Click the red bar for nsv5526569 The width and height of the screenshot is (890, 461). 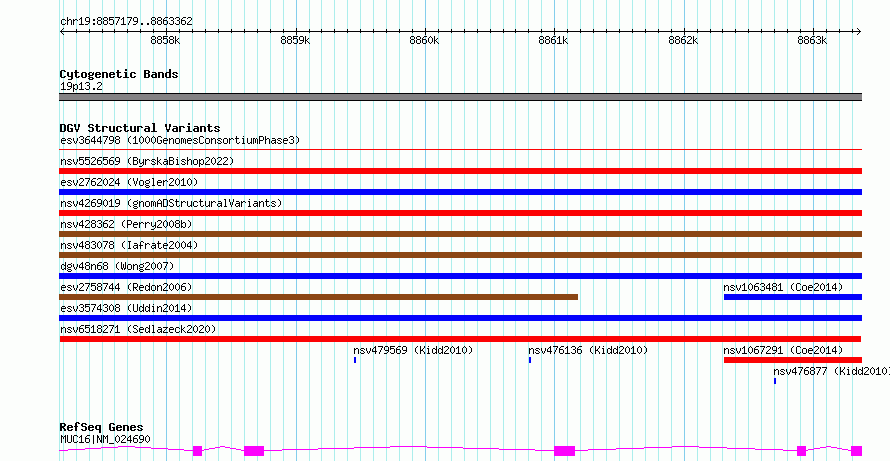tap(460, 171)
